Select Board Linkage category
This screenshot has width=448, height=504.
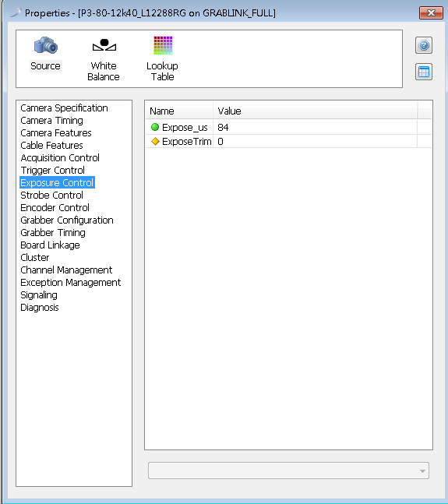click(x=50, y=245)
